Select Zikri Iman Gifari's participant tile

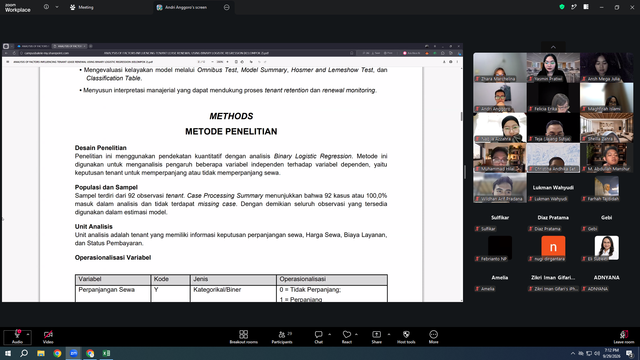[x=553, y=278]
